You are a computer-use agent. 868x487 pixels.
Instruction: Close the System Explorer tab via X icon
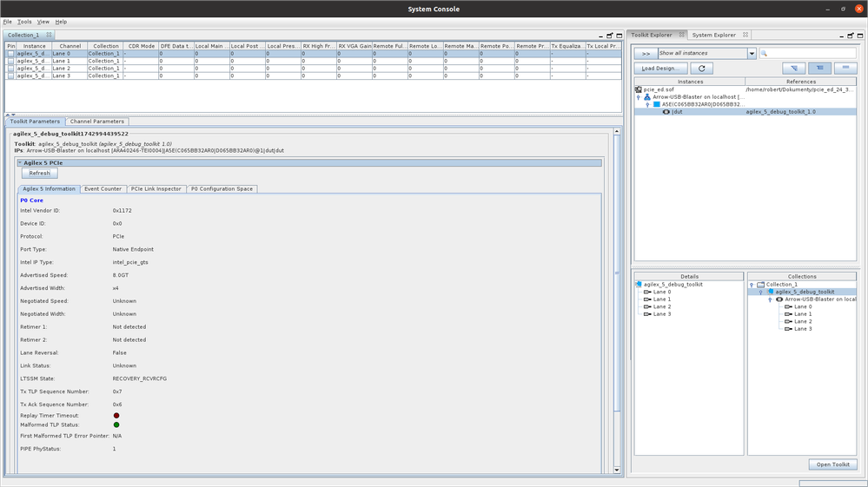pos(745,35)
